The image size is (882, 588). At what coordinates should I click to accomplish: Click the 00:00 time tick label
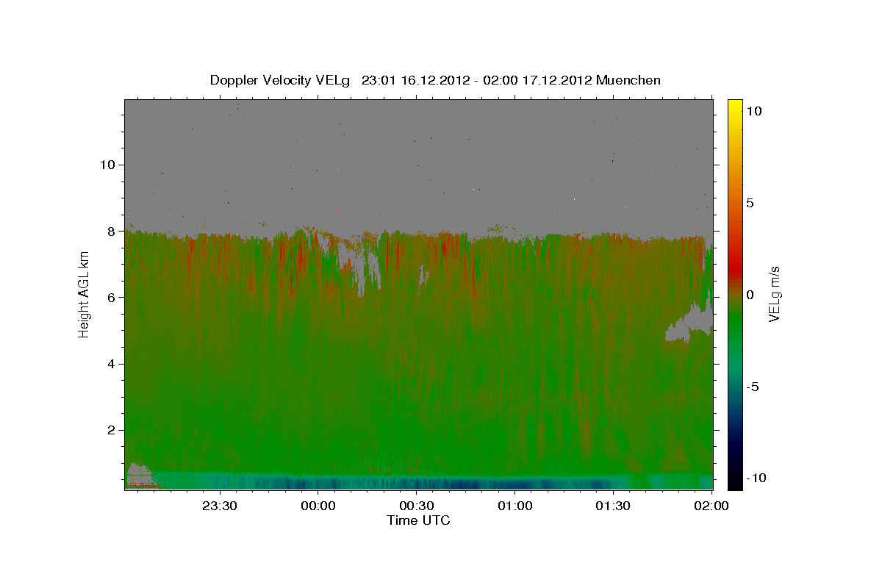click(x=318, y=506)
